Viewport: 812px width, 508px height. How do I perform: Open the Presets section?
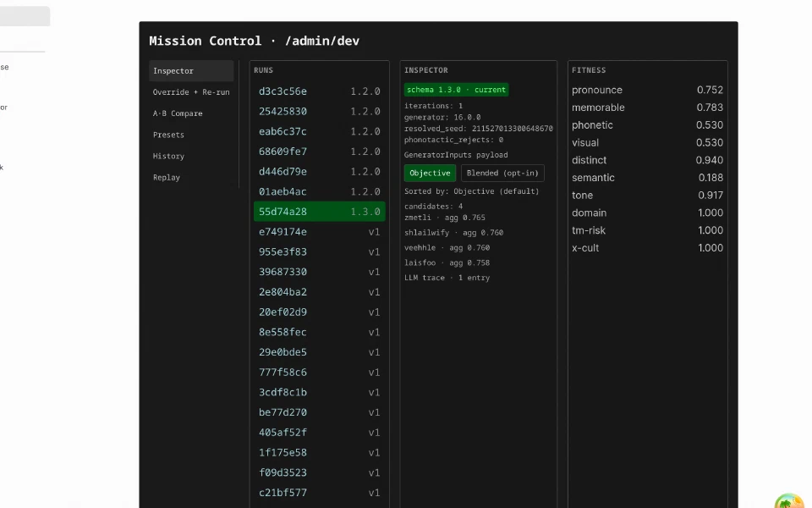pos(191,135)
